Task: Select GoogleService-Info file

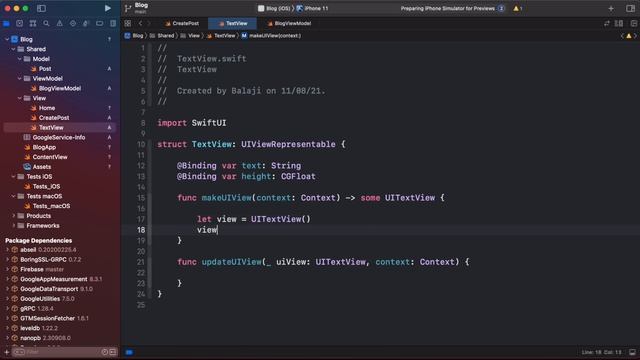Action: pos(59,137)
